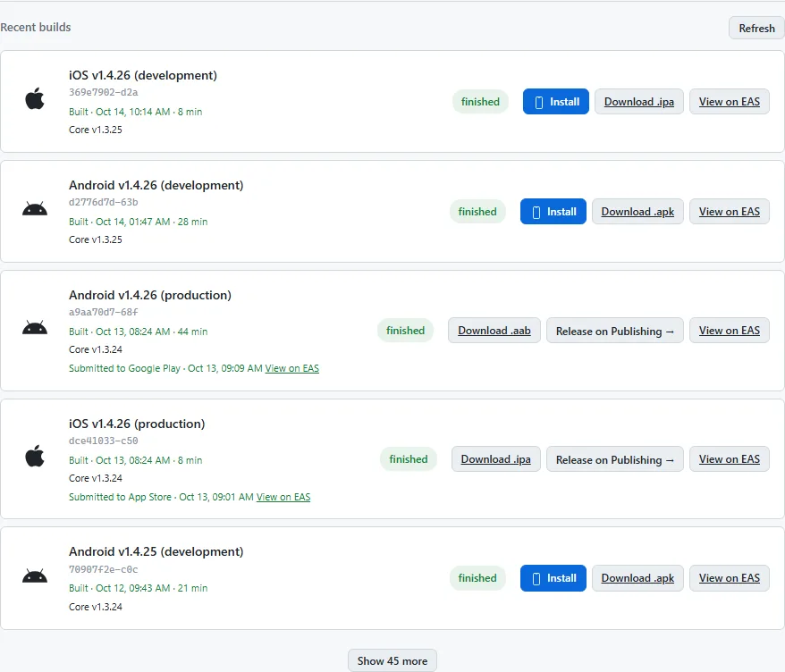Screen dimensions: 785x672
Task: Click the Apple icon for iOS v1.4.26 production
Action: [35, 456]
